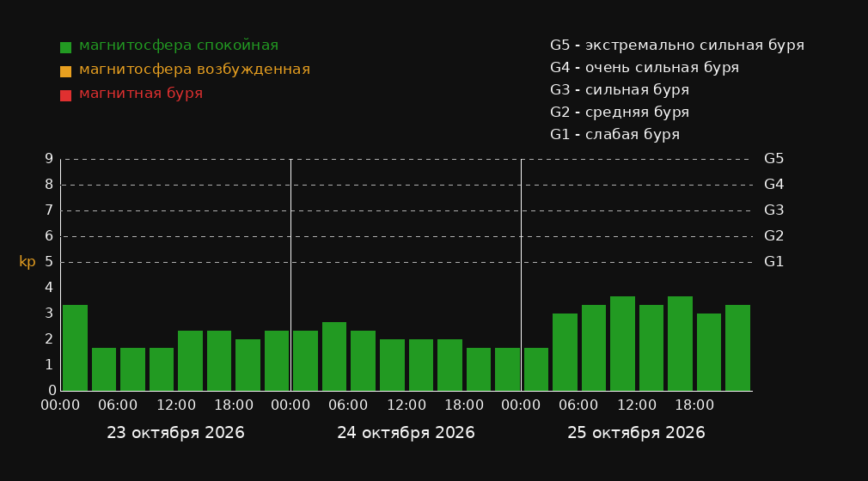Click the y-axis value 7
This screenshot has height=481, width=868.
tap(49, 210)
